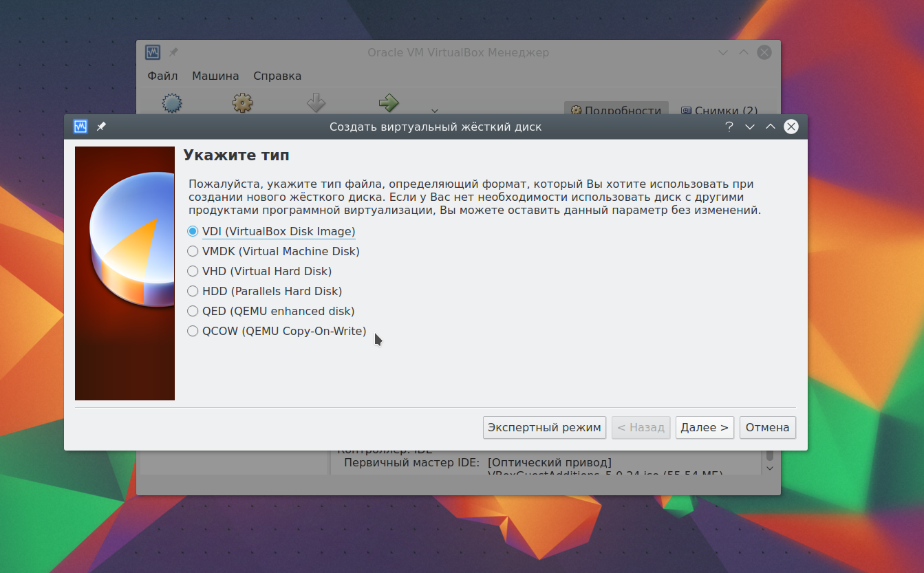Switch to Экспертный режим

[x=544, y=427]
